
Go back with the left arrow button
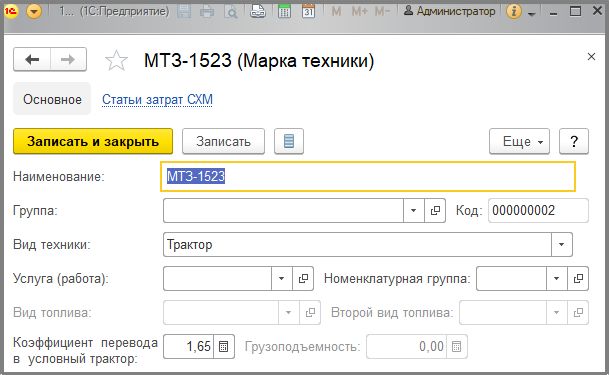click(x=32, y=59)
